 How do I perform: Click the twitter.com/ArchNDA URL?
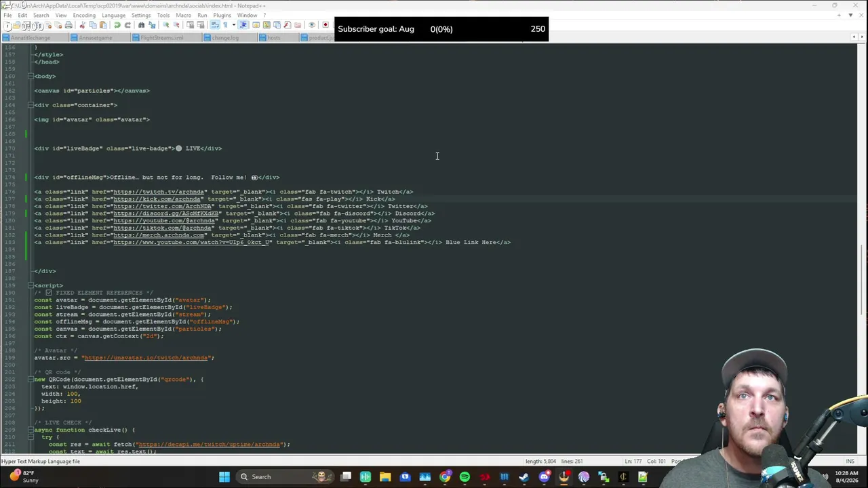coord(162,206)
